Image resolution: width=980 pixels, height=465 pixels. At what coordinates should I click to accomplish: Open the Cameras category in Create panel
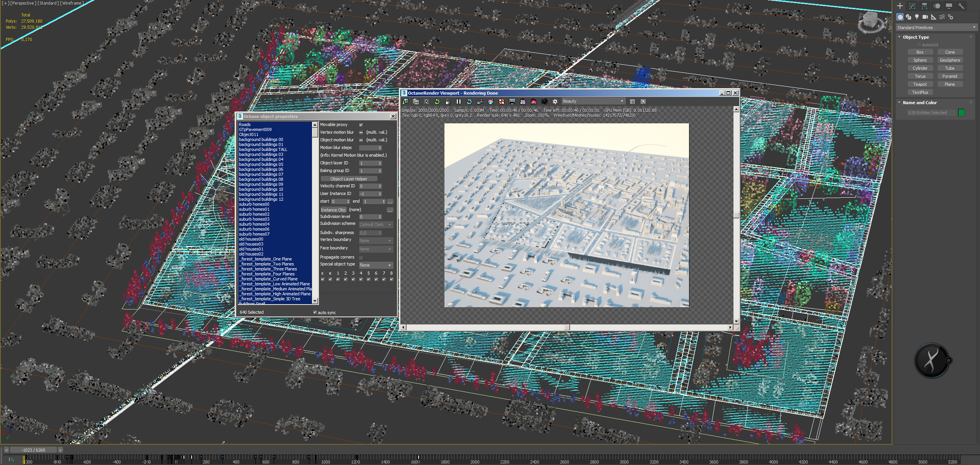925,17
